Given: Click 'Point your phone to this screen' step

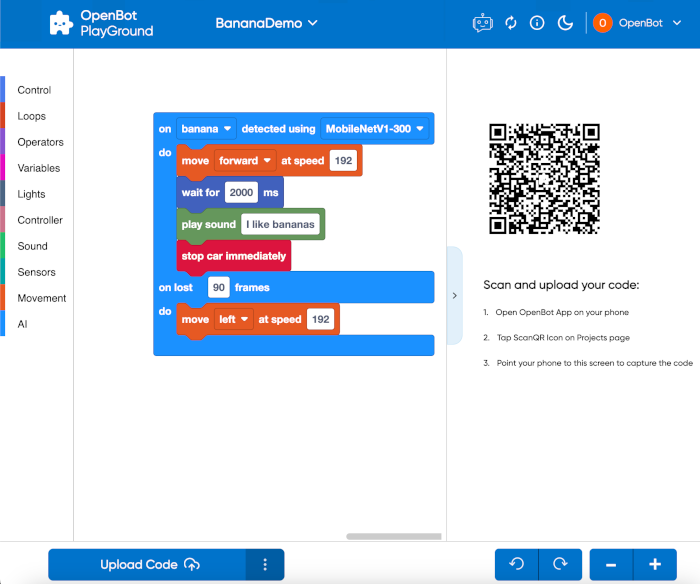Looking at the screenshot, I should tap(595, 363).
